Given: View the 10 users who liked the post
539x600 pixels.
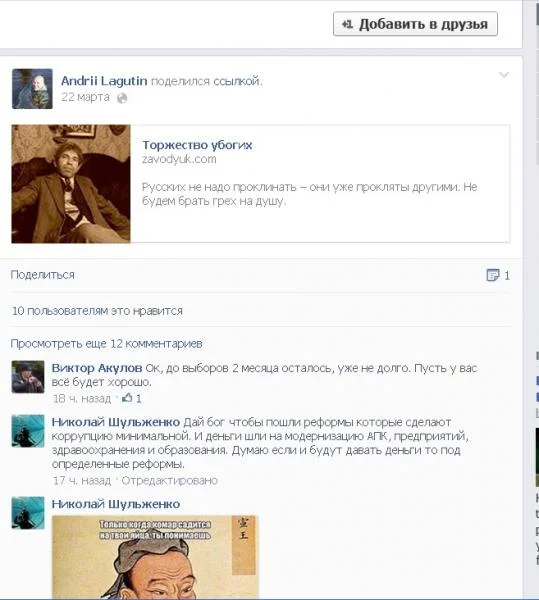Looking at the screenshot, I should 97,311.
